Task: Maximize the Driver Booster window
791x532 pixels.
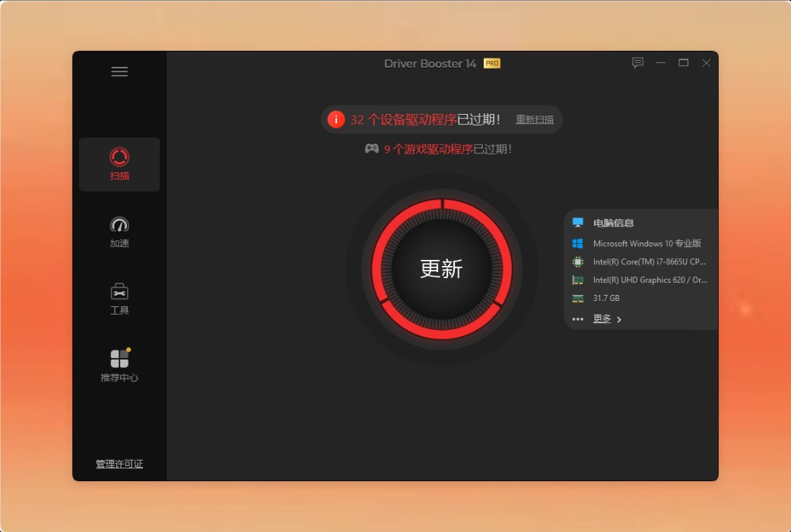Action: [683, 62]
